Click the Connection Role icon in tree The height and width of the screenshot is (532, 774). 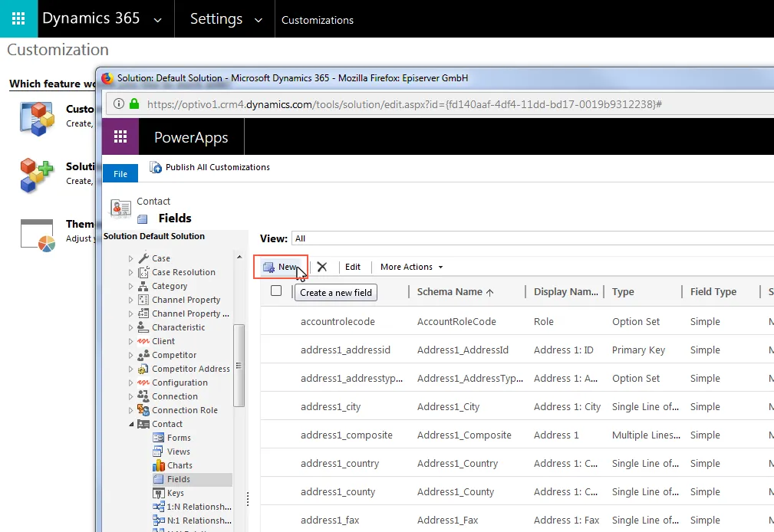[x=143, y=410]
